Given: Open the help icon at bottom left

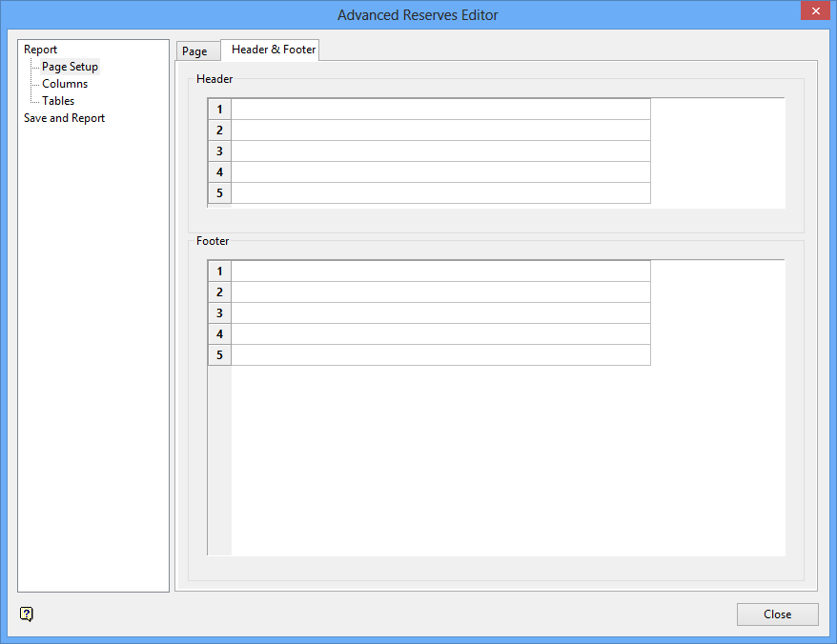Looking at the screenshot, I should (26, 614).
